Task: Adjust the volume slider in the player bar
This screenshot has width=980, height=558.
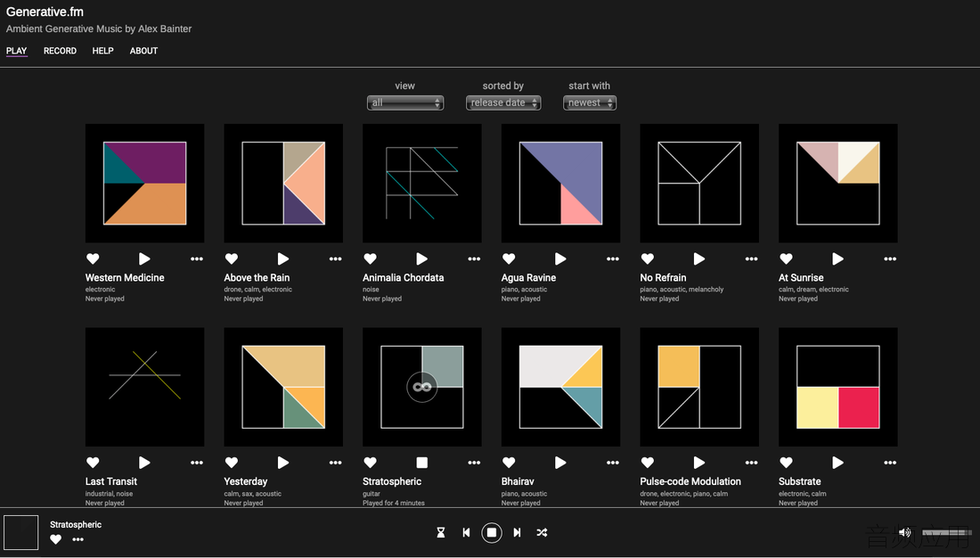Action: (945, 533)
